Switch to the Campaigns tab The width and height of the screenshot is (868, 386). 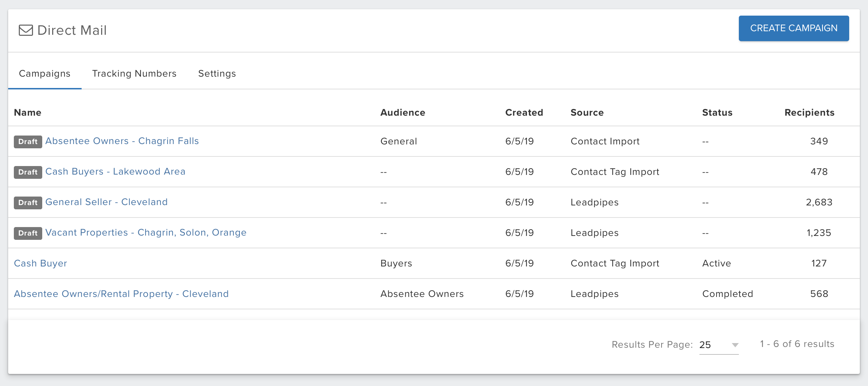click(45, 73)
